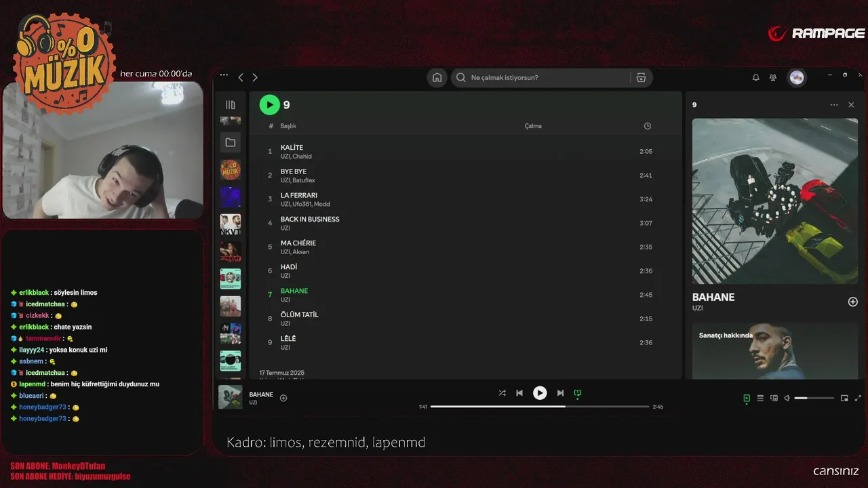Skip to previous track

[519, 393]
